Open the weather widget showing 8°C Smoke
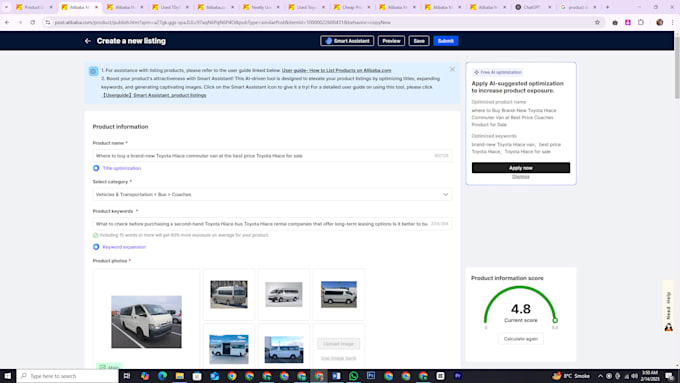The height and width of the screenshot is (383, 680). click(x=571, y=376)
